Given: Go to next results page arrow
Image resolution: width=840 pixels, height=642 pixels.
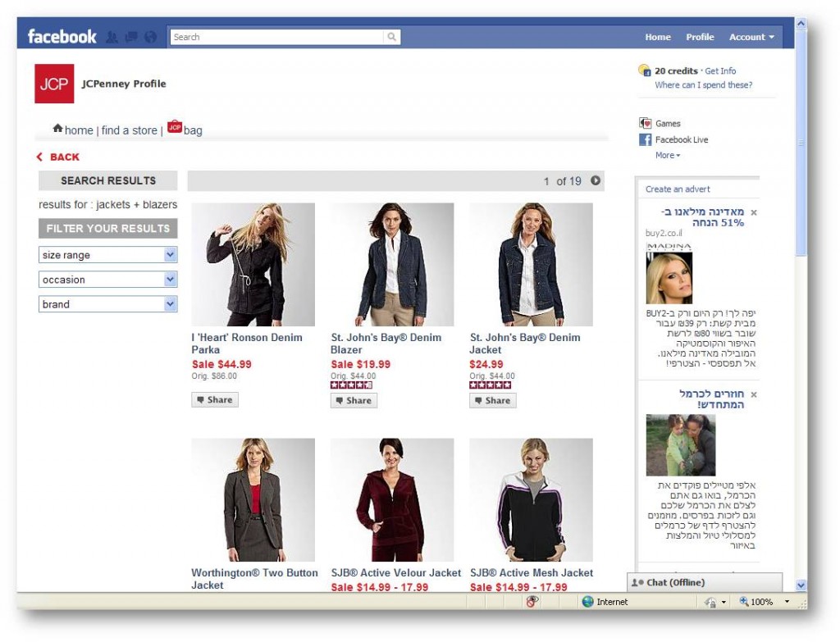Looking at the screenshot, I should (596, 180).
